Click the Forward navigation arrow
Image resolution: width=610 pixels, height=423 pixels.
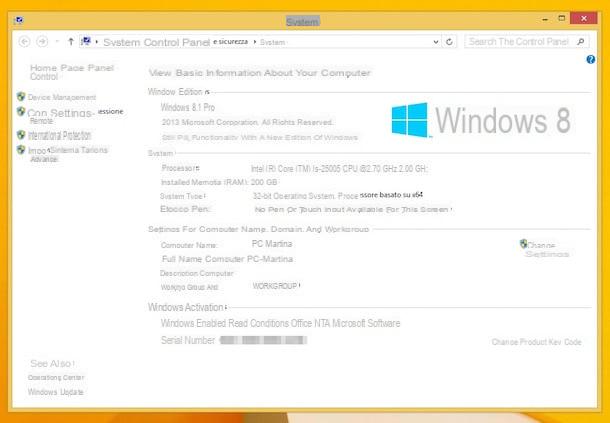tap(42, 42)
